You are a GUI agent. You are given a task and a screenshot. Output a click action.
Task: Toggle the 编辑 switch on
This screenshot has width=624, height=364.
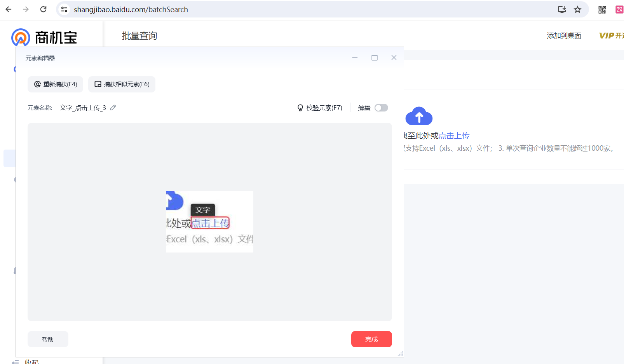tap(381, 108)
